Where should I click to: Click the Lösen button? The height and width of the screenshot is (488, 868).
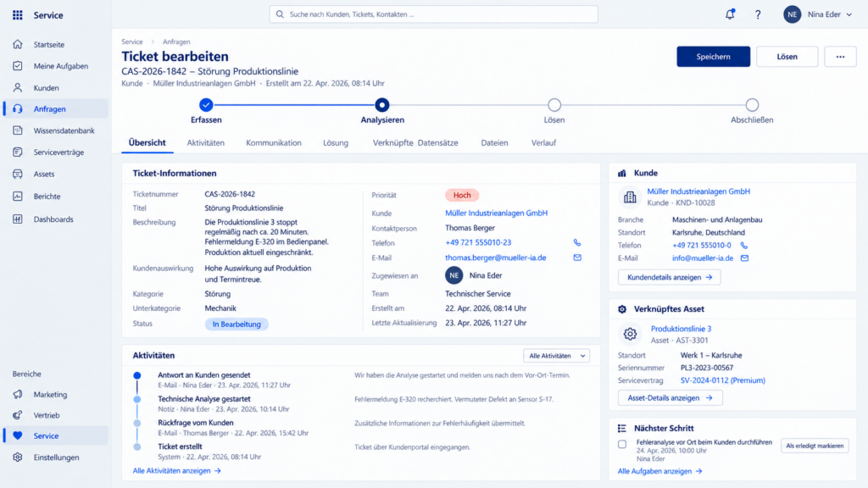tap(787, 57)
